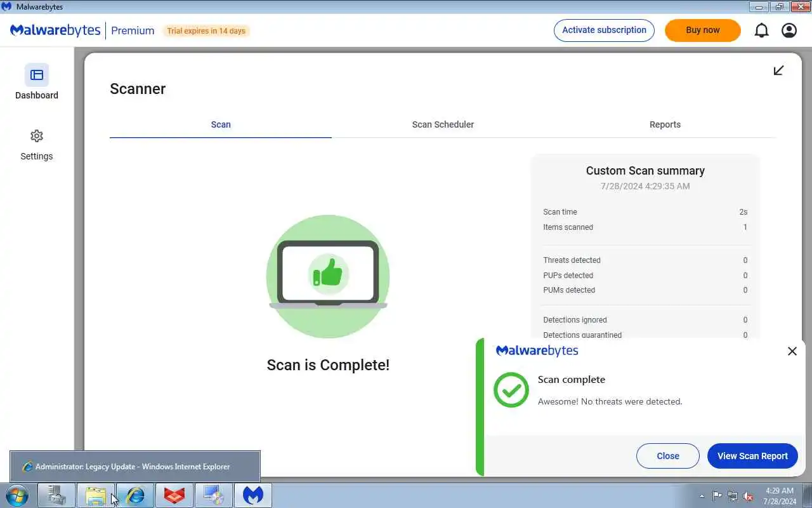Click Custom Scan summary title

pos(645,171)
